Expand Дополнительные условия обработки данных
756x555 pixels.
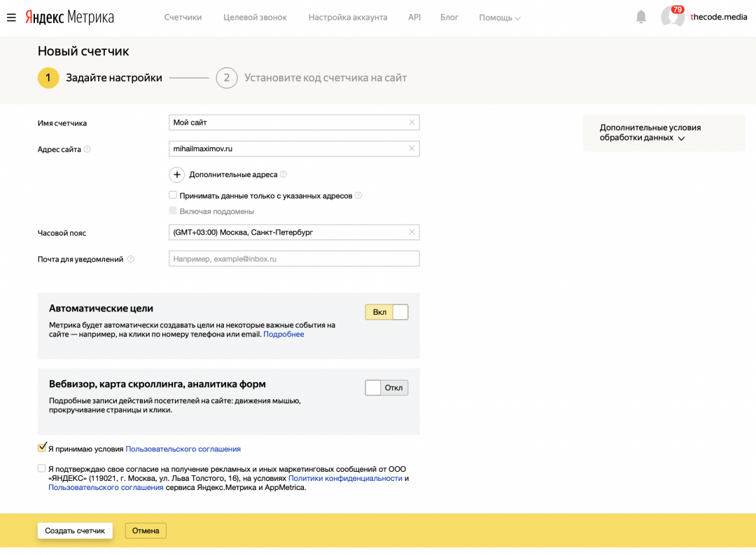coord(650,133)
